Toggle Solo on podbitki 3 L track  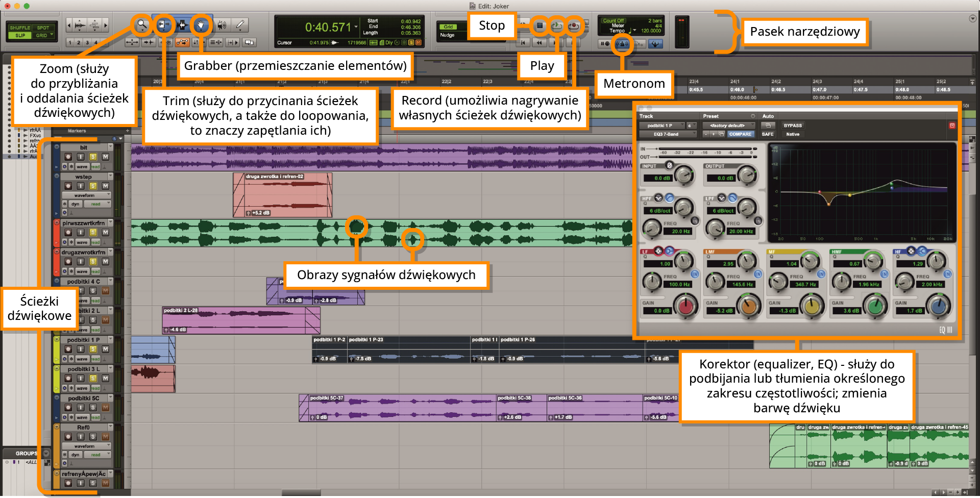click(93, 379)
